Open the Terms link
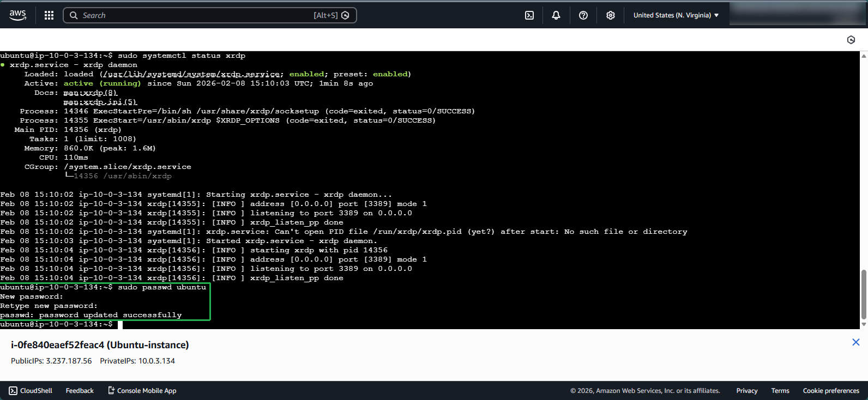The width and height of the screenshot is (868, 400). click(x=780, y=391)
